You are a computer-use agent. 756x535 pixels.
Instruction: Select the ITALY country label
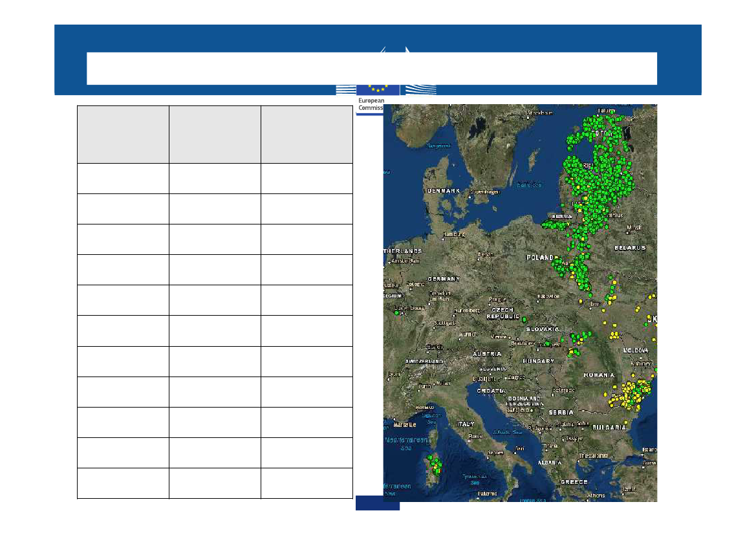[x=466, y=424]
